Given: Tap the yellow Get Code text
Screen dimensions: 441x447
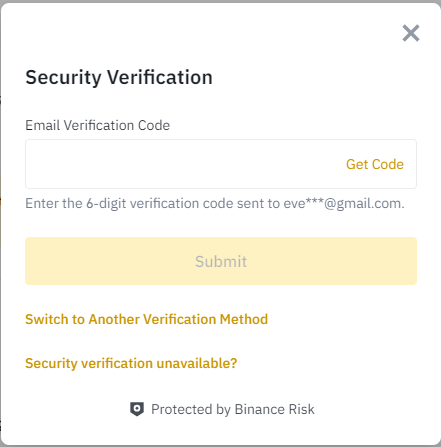Looking at the screenshot, I should (x=375, y=164).
